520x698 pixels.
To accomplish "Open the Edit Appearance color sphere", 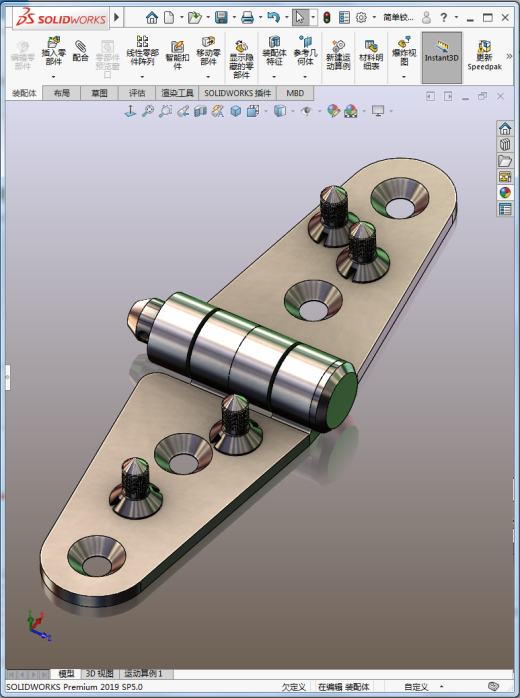I will click(x=333, y=111).
